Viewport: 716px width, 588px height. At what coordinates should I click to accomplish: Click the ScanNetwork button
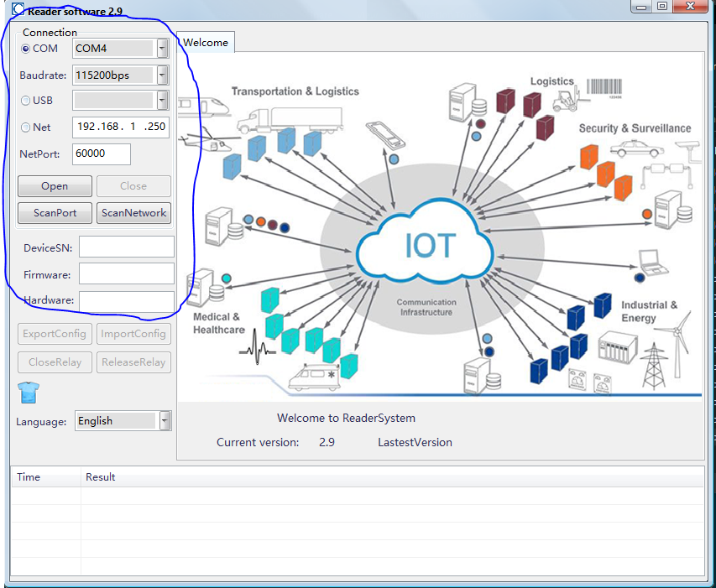(133, 213)
